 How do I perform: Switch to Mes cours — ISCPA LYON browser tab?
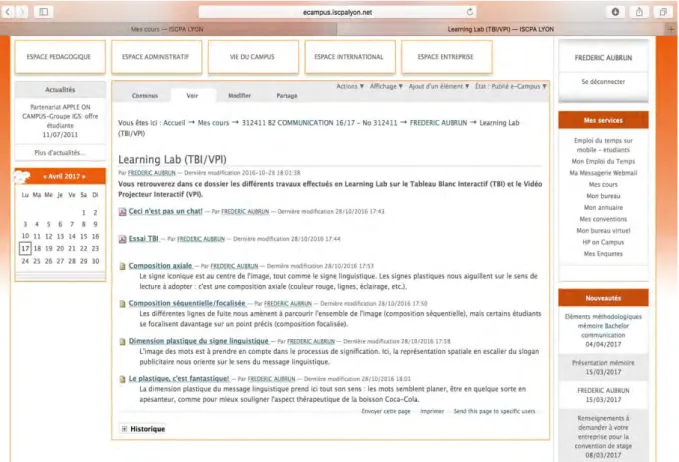tap(167, 29)
